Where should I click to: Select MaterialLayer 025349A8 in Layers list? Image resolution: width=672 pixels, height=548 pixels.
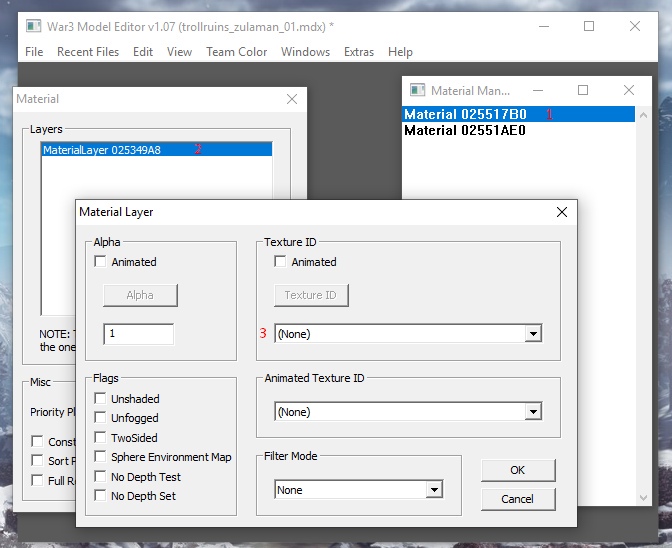click(x=156, y=150)
